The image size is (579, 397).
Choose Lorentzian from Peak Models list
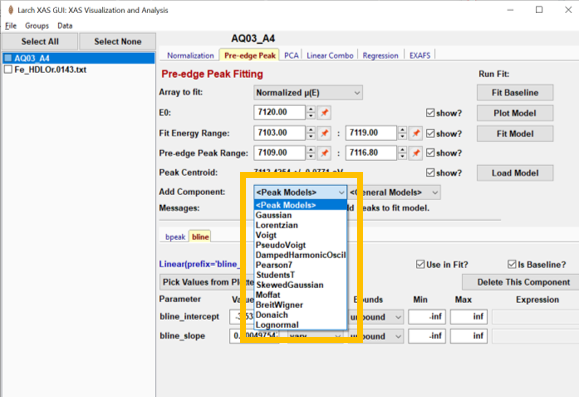(x=300, y=225)
